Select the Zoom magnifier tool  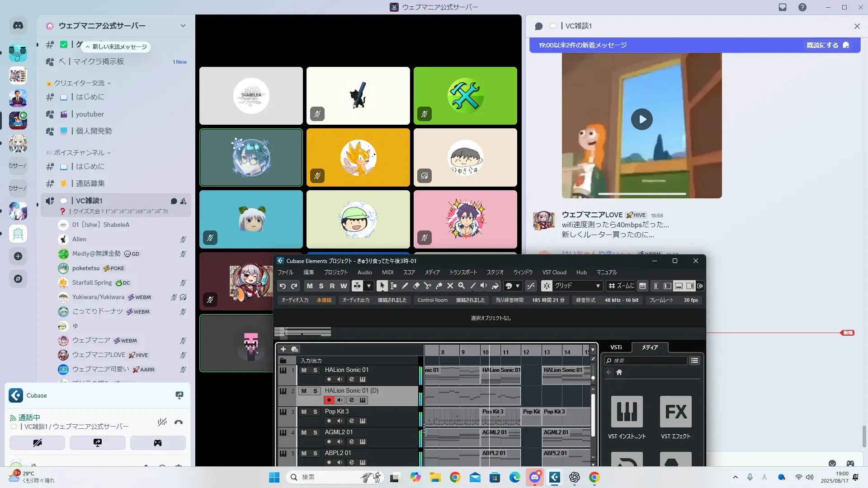tap(462, 286)
